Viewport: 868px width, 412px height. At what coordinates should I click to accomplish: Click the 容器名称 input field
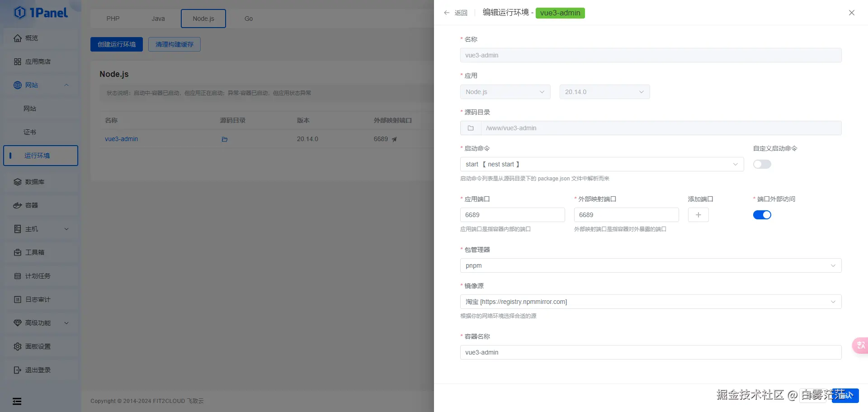pyautogui.click(x=651, y=352)
